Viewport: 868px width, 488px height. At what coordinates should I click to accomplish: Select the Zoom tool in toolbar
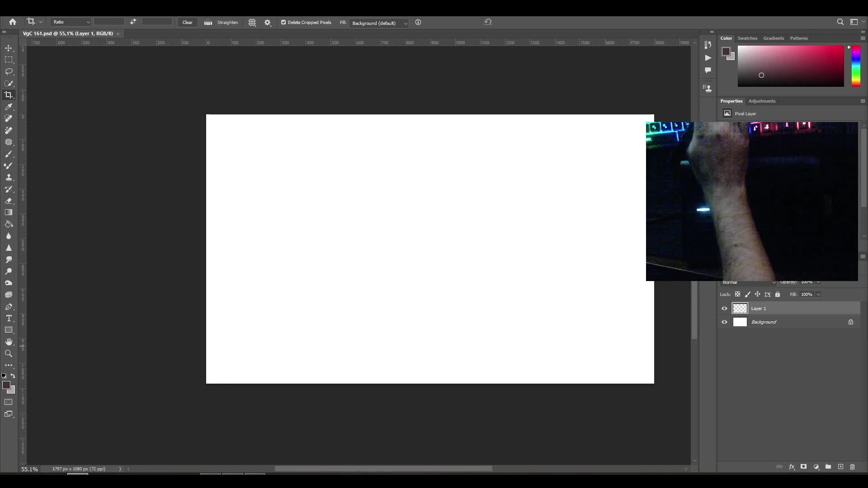tap(9, 353)
